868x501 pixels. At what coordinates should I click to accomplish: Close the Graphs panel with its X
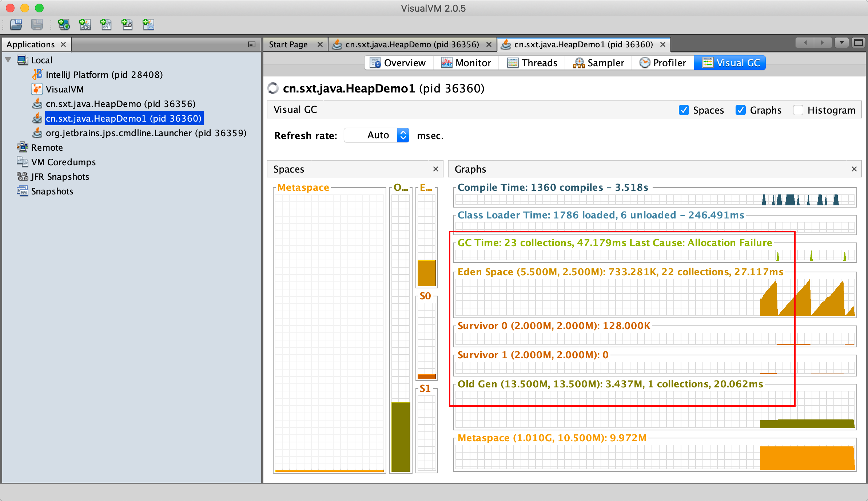[854, 169]
